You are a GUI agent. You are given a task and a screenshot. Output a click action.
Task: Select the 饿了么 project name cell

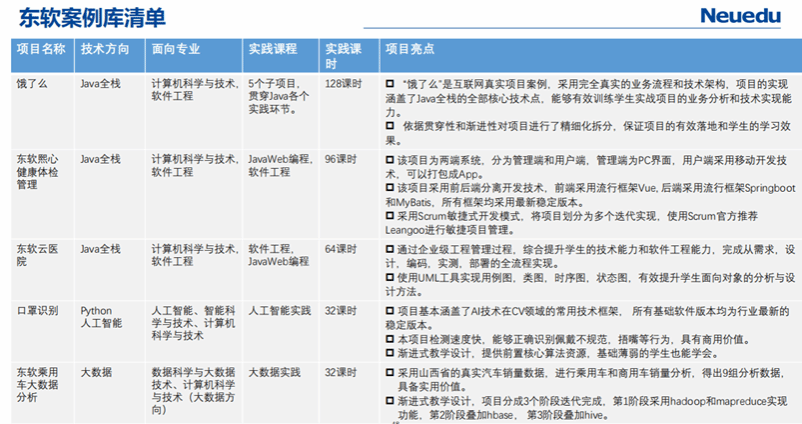30,84
